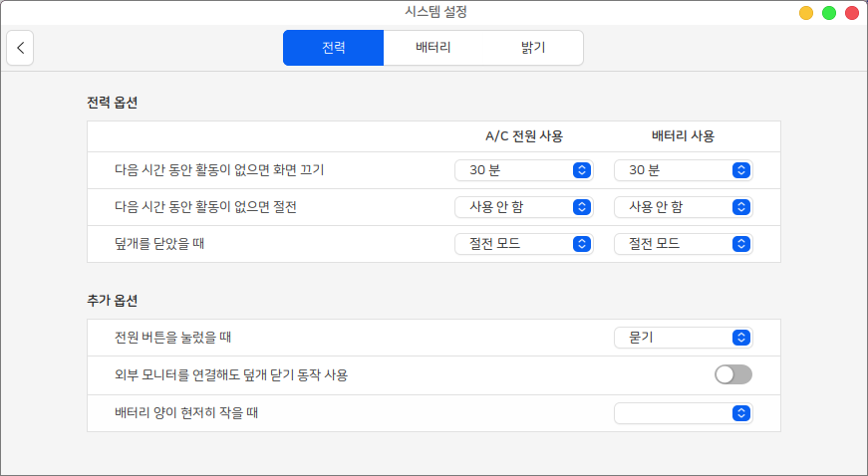868x476 pixels.
Task: Open A/C lid-close 절전 모드 dropdown
Action: (x=523, y=243)
